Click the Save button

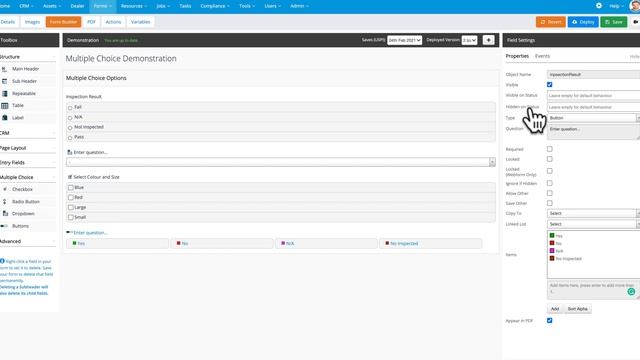click(613, 22)
